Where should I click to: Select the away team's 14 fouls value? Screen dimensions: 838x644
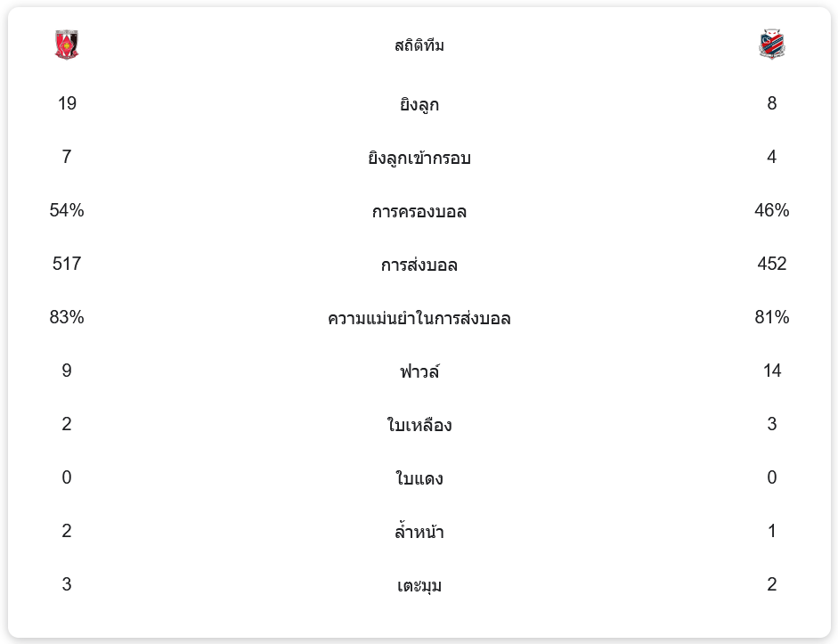pos(771,371)
